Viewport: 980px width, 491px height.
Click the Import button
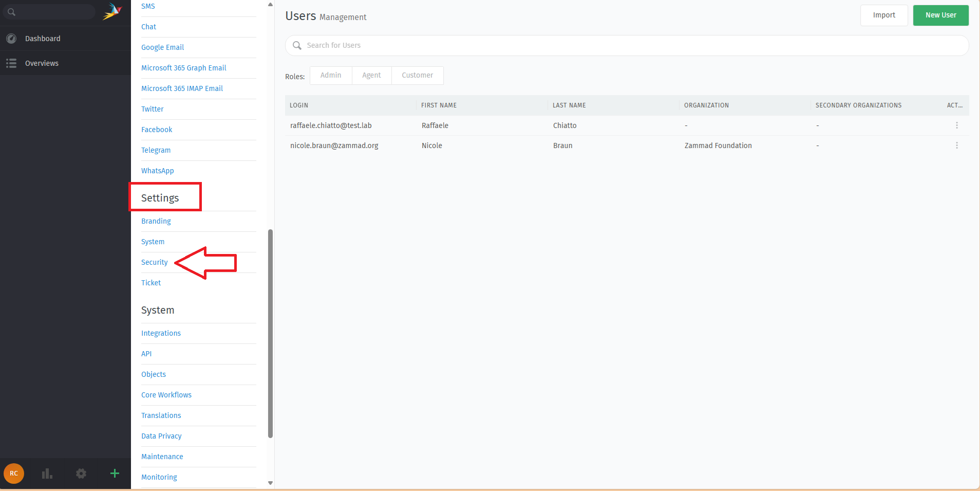883,15
